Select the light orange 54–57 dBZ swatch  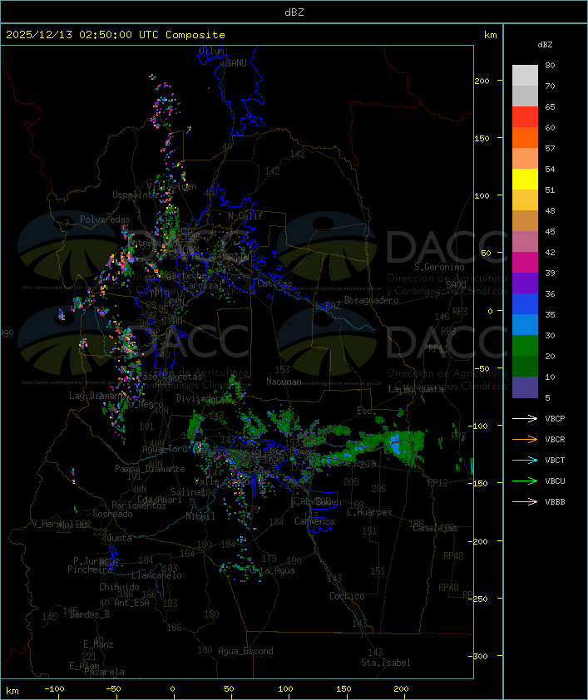(x=525, y=159)
